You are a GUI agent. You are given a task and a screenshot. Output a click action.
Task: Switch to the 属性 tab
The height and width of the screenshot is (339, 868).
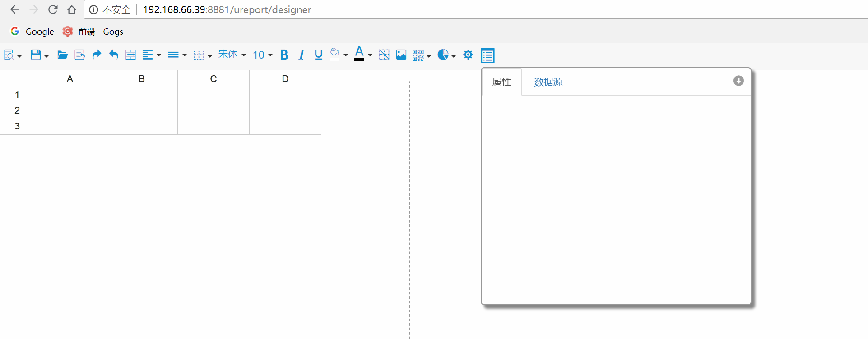point(501,82)
